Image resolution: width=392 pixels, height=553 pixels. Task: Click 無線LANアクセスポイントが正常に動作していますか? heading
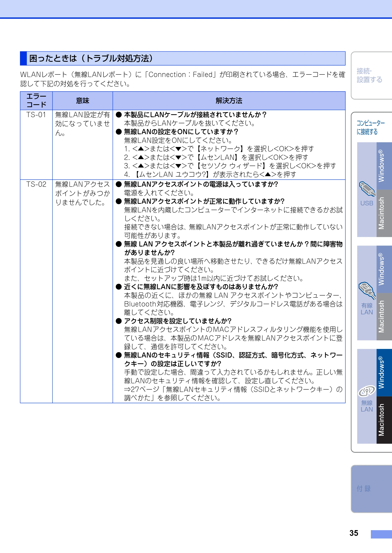[204, 201]
